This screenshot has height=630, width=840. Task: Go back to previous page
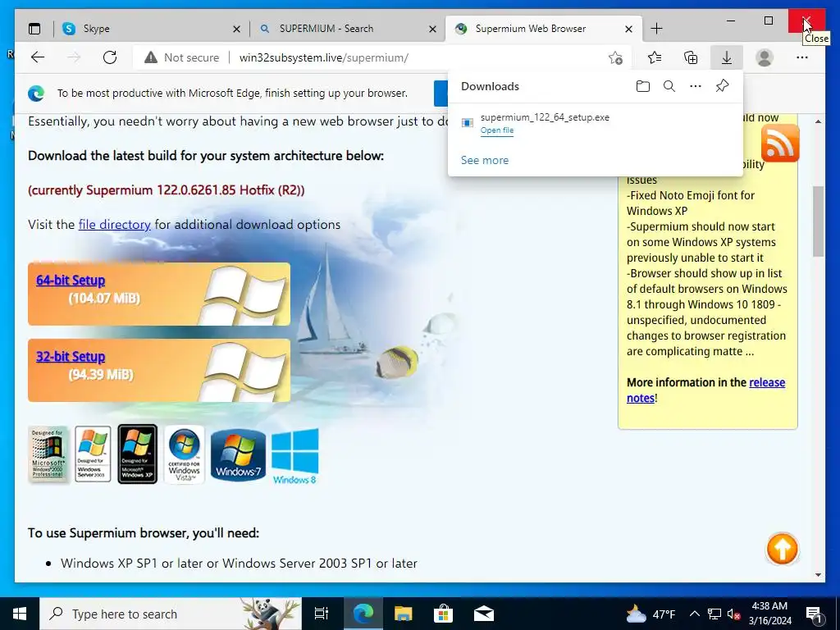click(38, 57)
